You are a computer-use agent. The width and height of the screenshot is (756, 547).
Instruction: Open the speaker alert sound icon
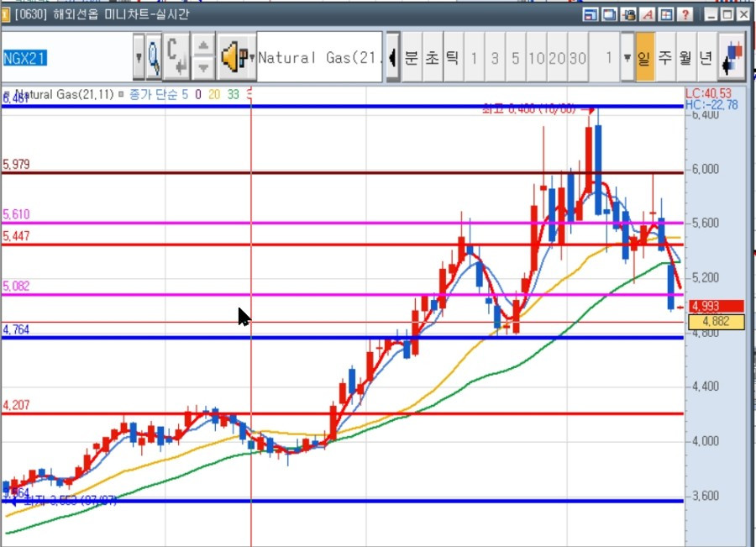click(x=233, y=57)
